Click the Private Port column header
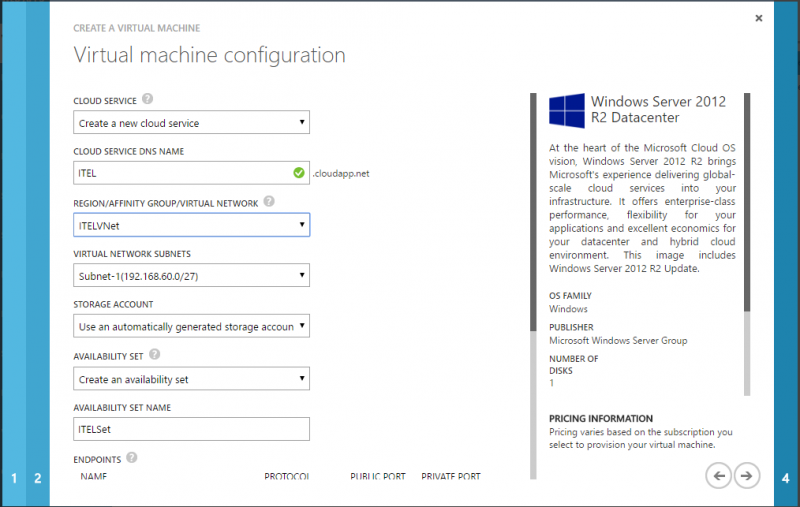The width and height of the screenshot is (800, 507). click(451, 476)
